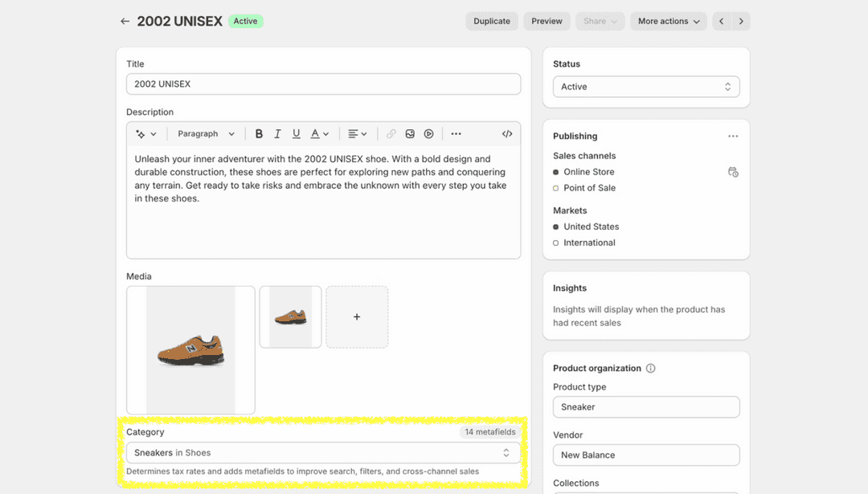Open the More actions menu
The image size is (868, 494).
tap(668, 21)
